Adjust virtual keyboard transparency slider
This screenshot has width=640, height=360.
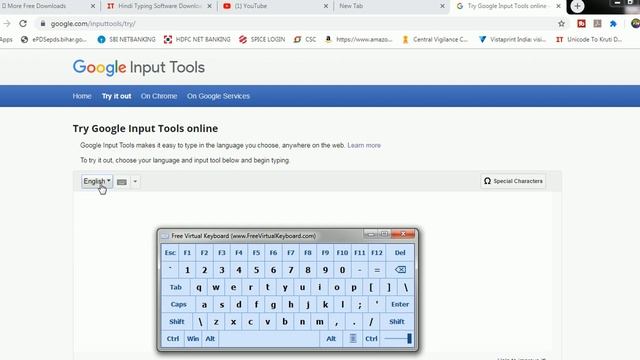398,338
